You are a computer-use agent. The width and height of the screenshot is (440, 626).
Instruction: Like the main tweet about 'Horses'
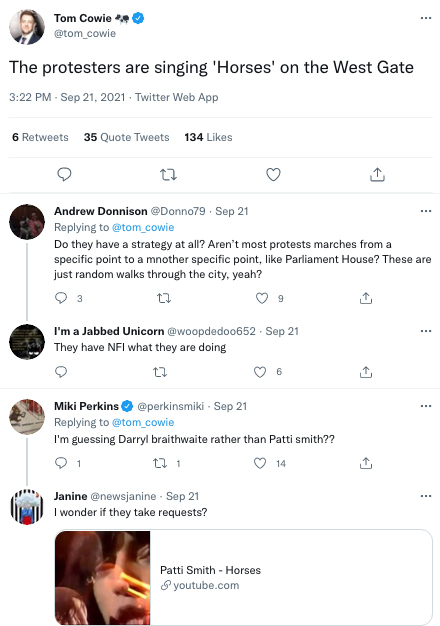pyautogui.click(x=274, y=174)
